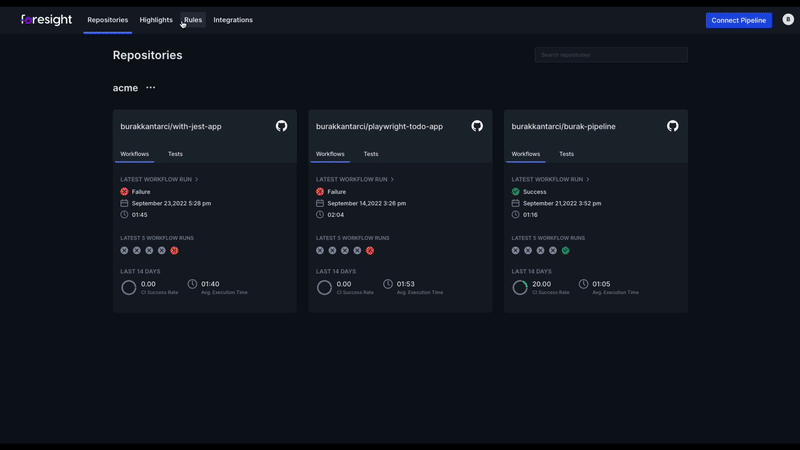Open GitHub icon on with-jest-app card
This screenshot has height=450, width=800.
point(281,126)
